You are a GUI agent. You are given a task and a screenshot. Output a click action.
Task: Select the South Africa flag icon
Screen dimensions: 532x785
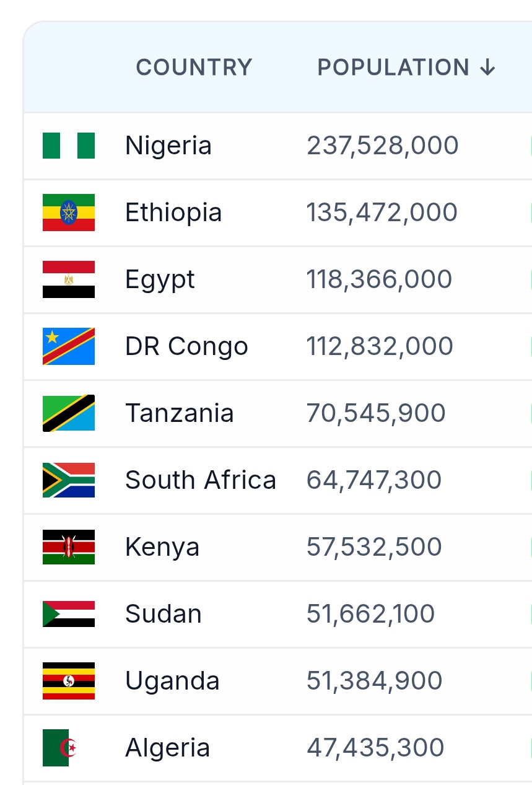[69, 480]
